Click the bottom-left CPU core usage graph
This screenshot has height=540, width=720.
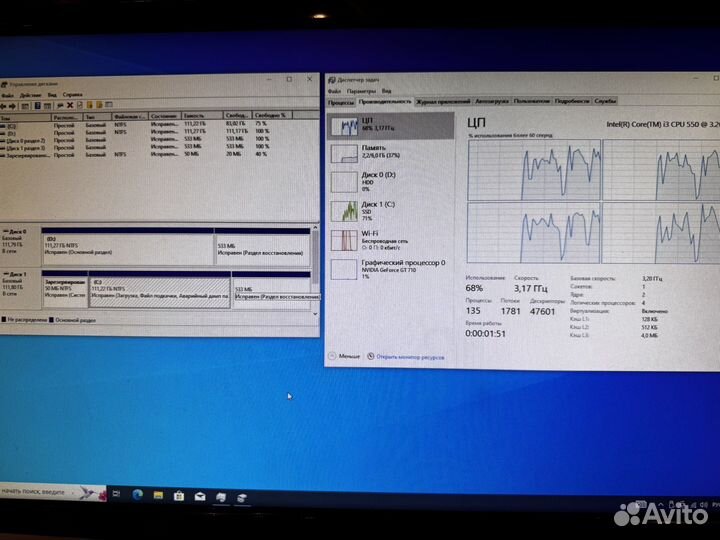[533, 233]
